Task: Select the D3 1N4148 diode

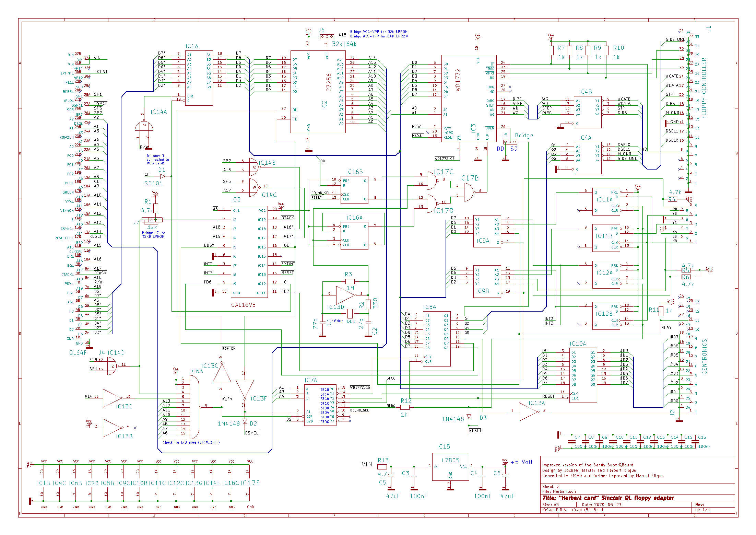Action: click(469, 417)
